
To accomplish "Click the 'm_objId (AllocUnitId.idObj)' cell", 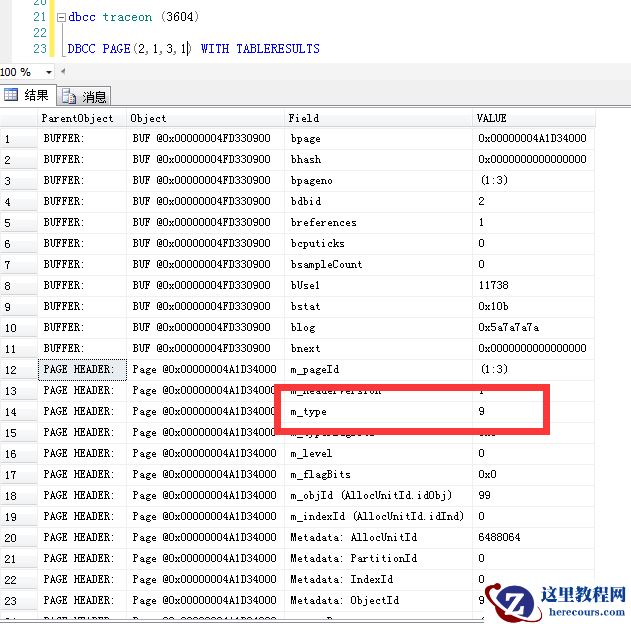I will pyautogui.click(x=378, y=495).
